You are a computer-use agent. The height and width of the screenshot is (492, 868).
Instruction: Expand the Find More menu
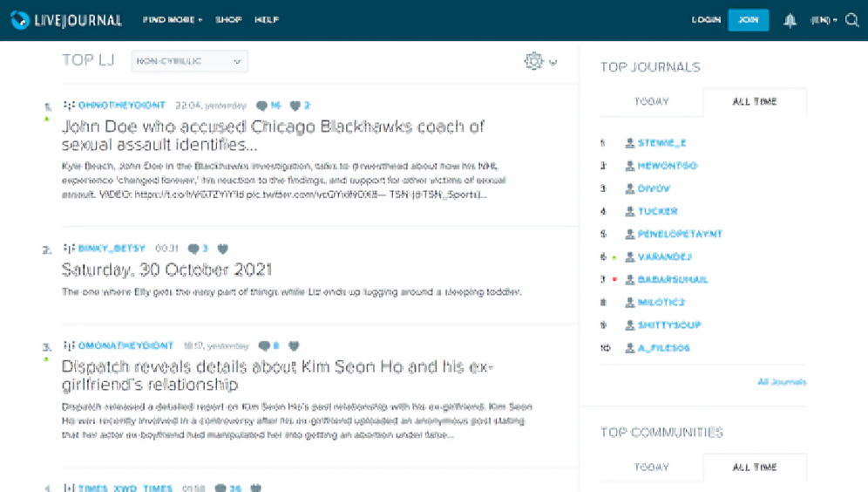pos(173,20)
